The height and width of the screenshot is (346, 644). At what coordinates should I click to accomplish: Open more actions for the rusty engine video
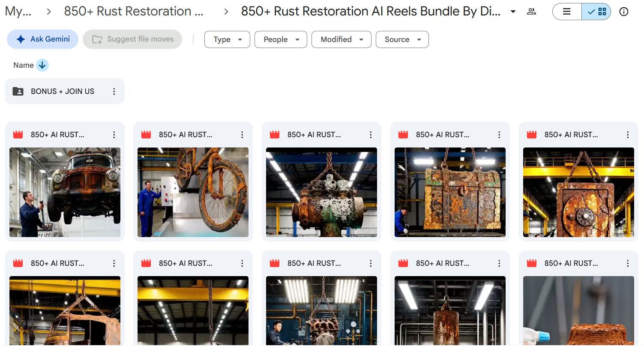pyautogui.click(x=371, y=135)
